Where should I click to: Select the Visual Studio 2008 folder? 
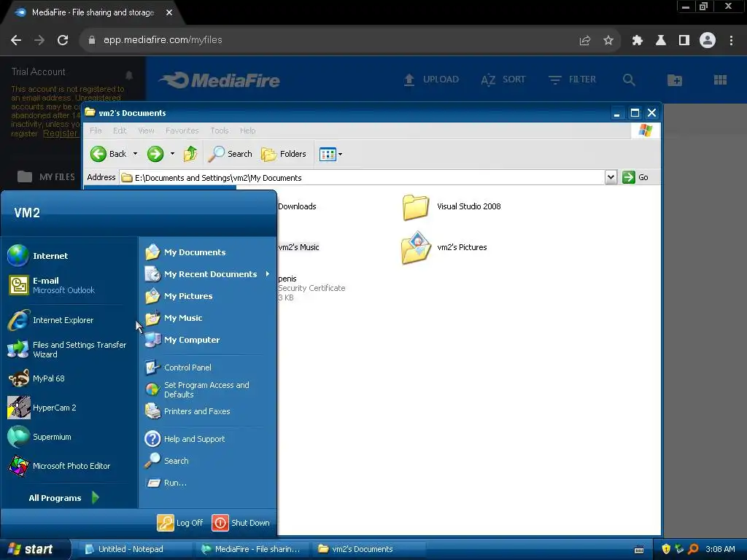pyautogui.click(x=452, y=206)
